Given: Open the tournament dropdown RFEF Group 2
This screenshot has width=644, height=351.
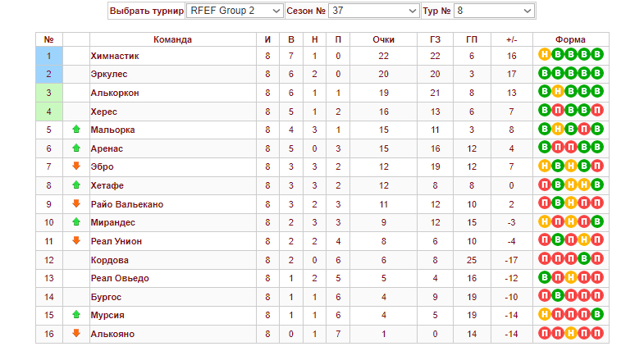Looking at the screenshot, I should pyautogui.click(x=235, y=11).
